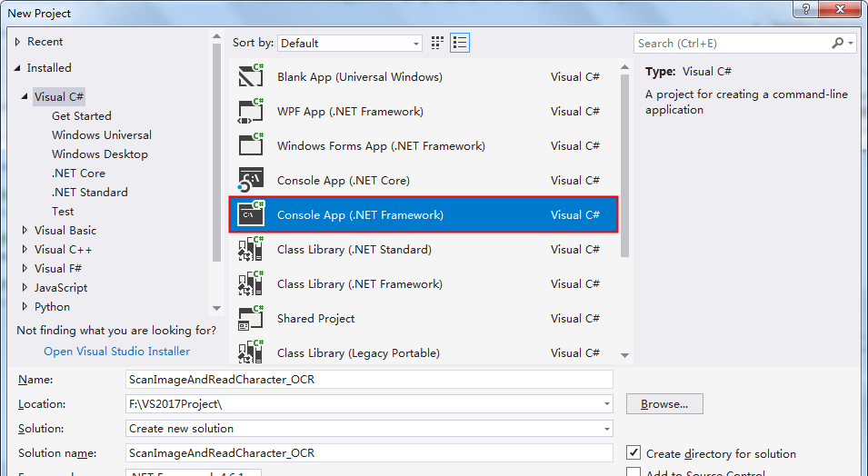Viewport: 868px width, 476px height.
Task: Select the .NET Core category
Action: pos(78,174)
